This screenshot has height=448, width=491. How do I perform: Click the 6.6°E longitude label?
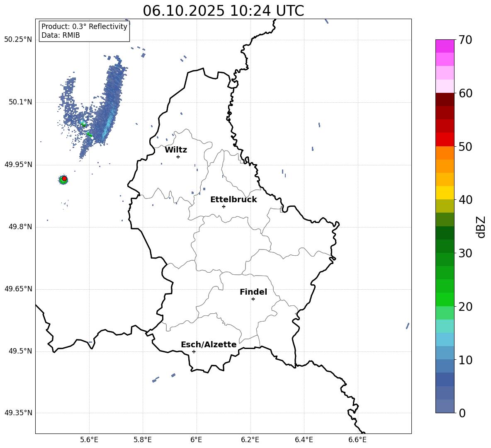[357, 440]
